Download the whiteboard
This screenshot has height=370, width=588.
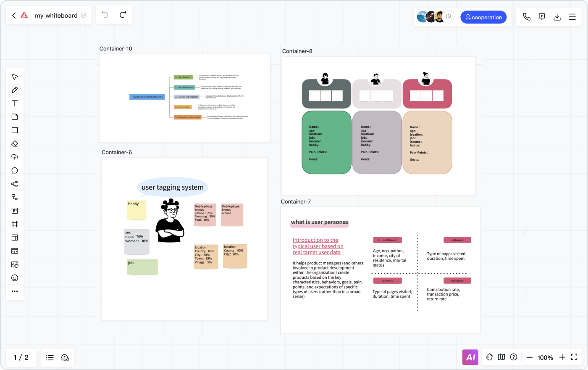[x=557, y=17]
